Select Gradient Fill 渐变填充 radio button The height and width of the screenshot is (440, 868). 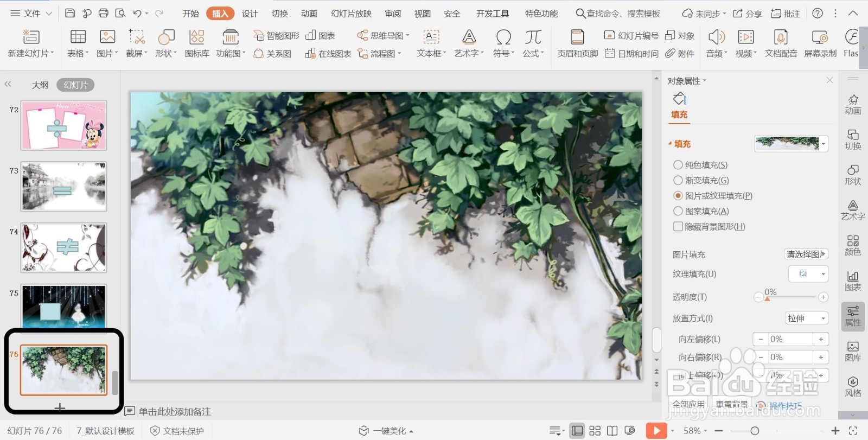678,180
